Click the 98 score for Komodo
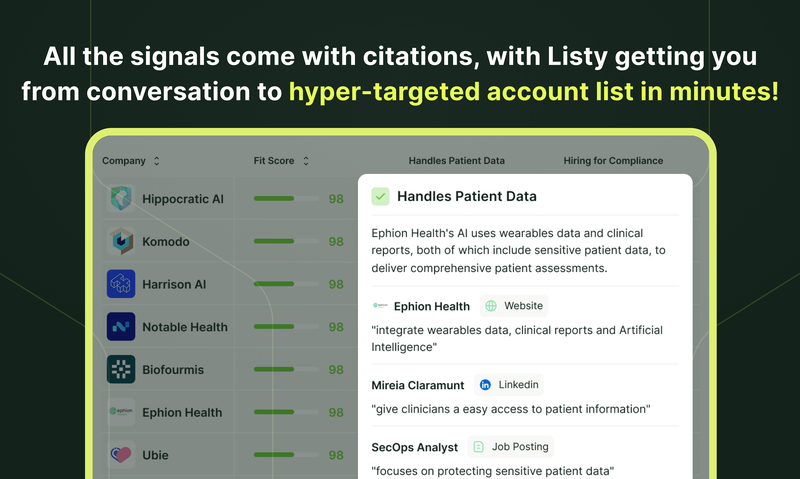The image size is (800, 479). pyautogui.click(x=336, y=242)
